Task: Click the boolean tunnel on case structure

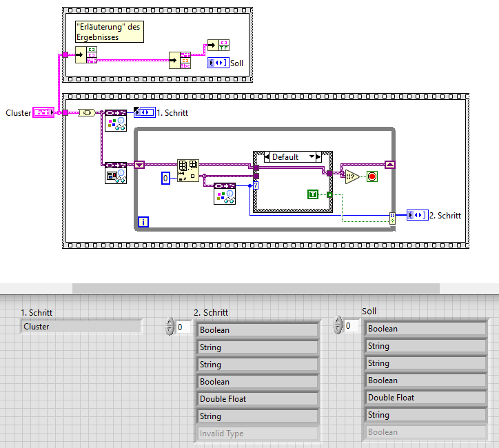Action: (x=329, y=194)
